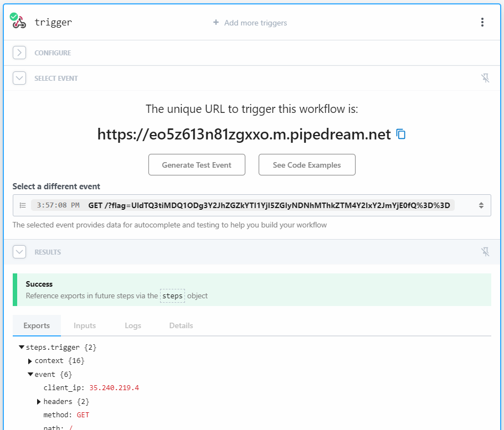This screenshot has width=504, height=430.
Task: Click the method value GET
Action: pos(83,415)
